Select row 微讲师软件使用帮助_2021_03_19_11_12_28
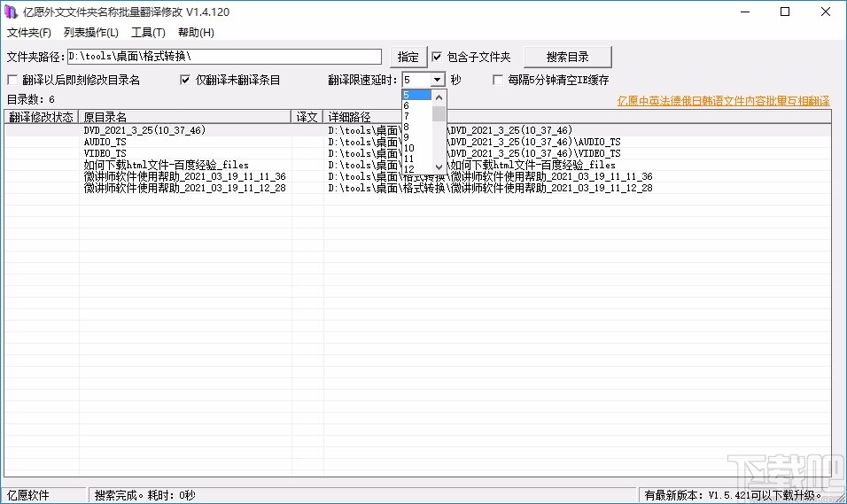 click(x=417, y=188)
